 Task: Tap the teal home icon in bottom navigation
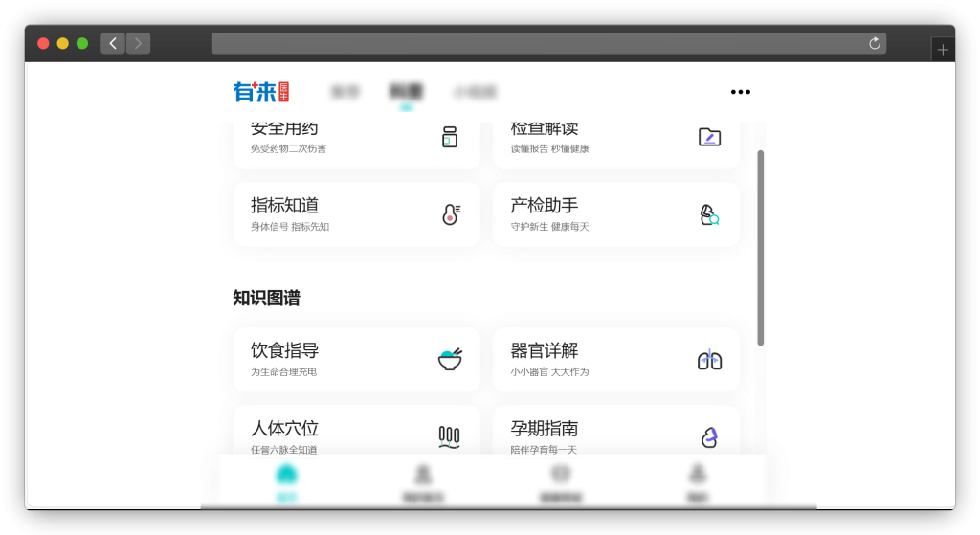287,475
